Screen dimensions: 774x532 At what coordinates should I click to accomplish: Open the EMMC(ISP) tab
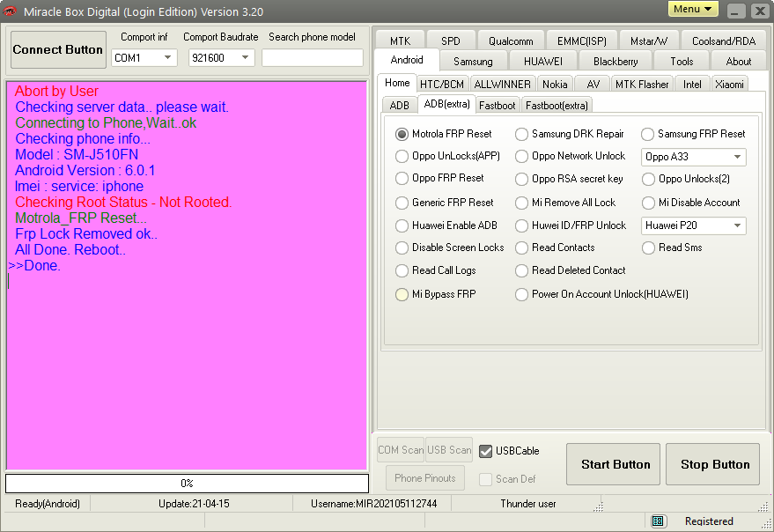coord(581,41)
